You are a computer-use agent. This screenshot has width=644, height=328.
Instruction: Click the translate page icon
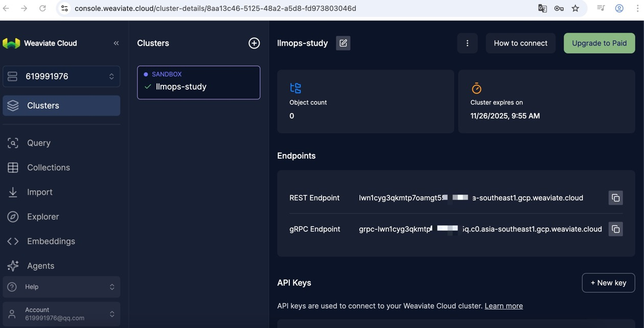pyautogui.click(x=542, y=8)
